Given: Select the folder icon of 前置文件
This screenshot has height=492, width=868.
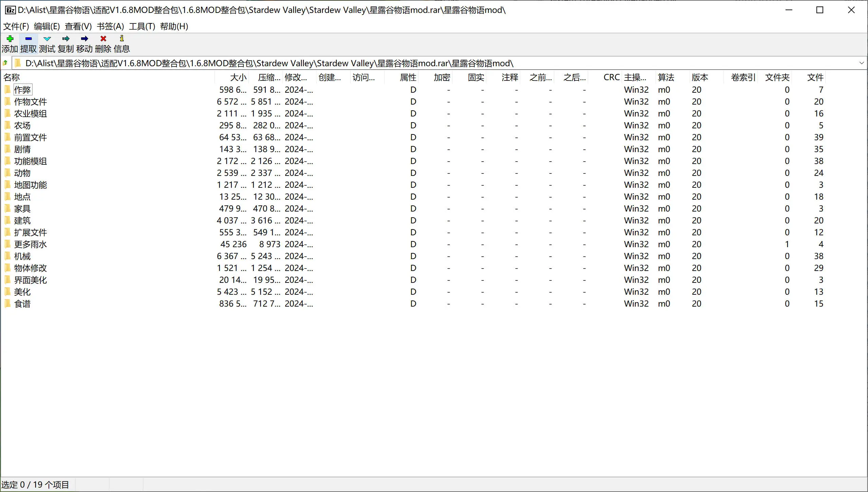Looking at the screenshot, I should [7, 137].
